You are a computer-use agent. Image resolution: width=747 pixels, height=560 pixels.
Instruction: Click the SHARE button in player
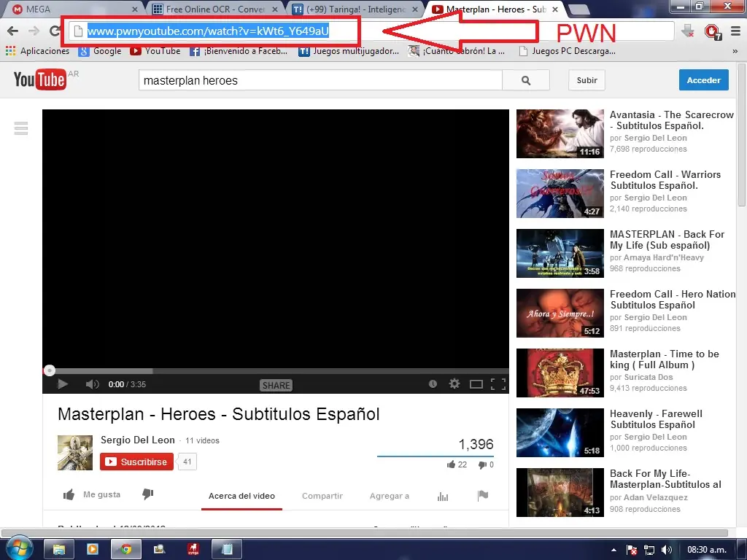tap(276, 385)
